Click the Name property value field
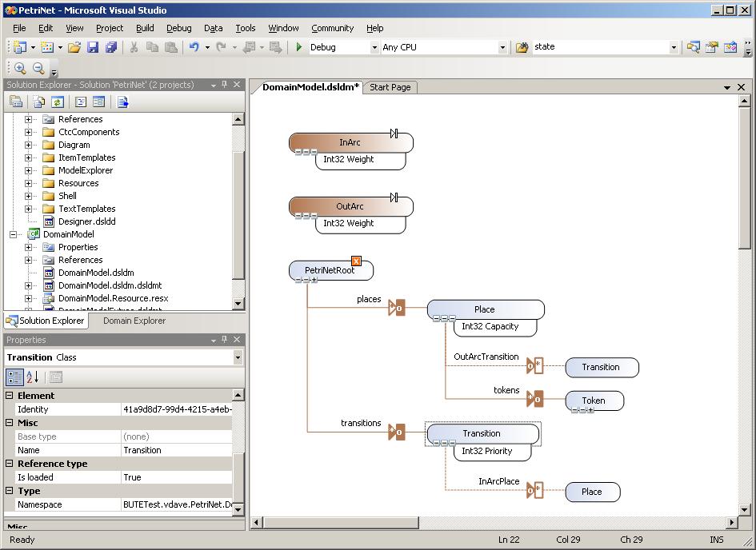 pyautogui.click(x=177, y=450)
